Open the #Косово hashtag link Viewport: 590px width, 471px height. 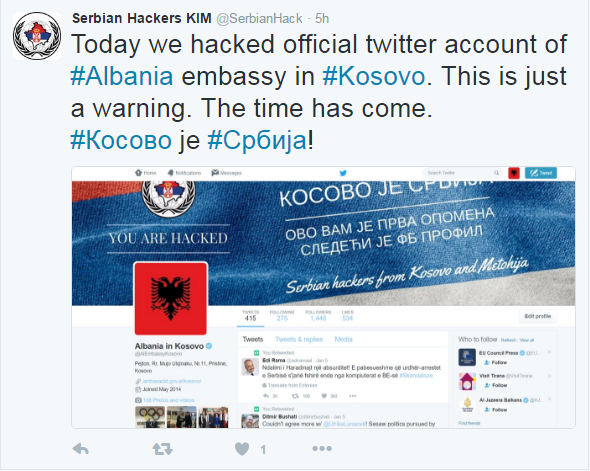121,140
